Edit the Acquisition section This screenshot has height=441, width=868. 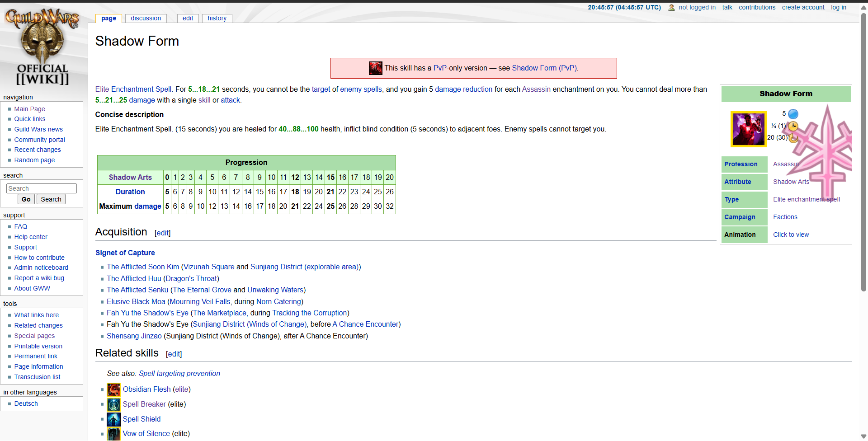point(162,233)
